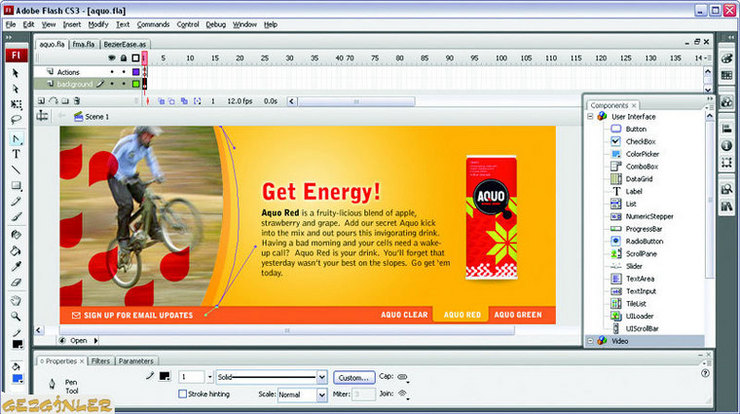Toggle lock dot of Actions layer
The image size is (740, 414).
click(124, 72)
